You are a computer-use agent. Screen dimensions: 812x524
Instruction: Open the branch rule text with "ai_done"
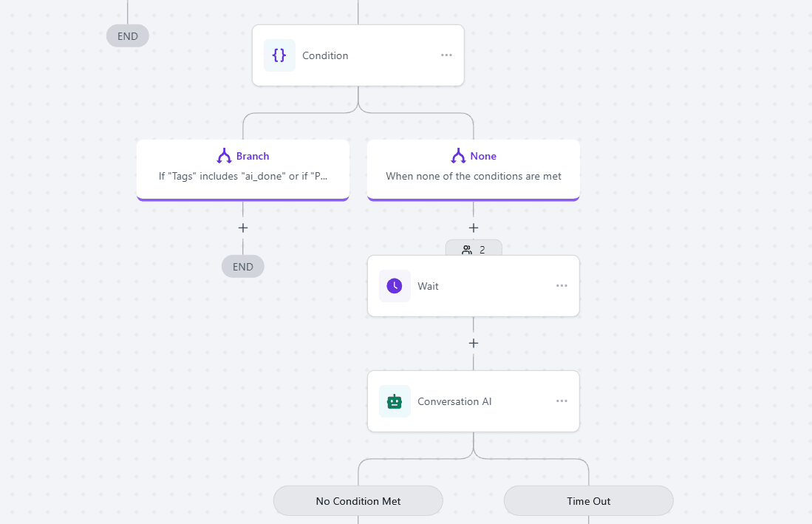243,177
